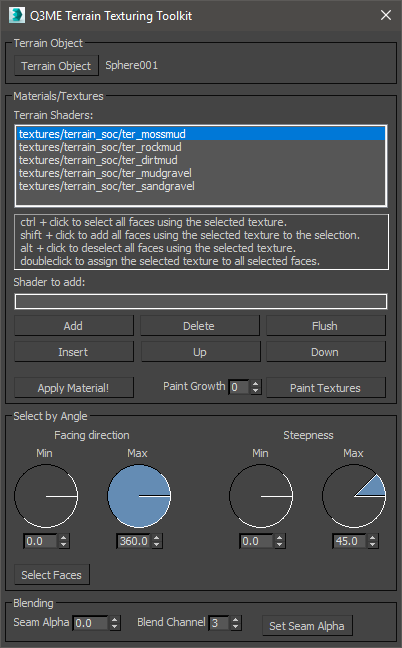Click the Shader to add text field
402x648 pixels.
point(201,301)
